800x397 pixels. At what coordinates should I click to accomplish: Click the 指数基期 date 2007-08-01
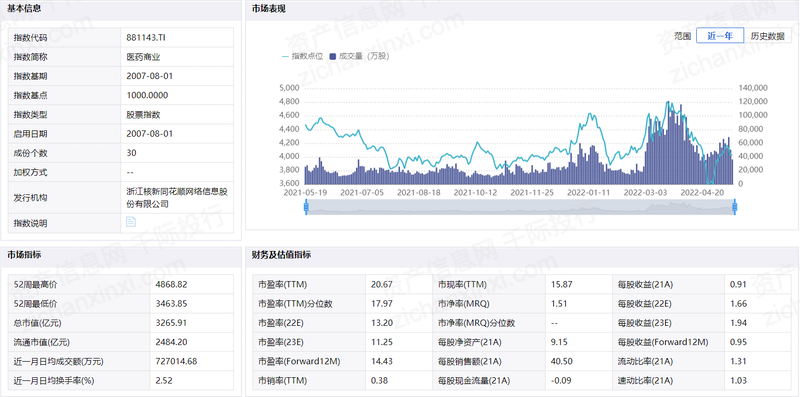click(149, 76)
